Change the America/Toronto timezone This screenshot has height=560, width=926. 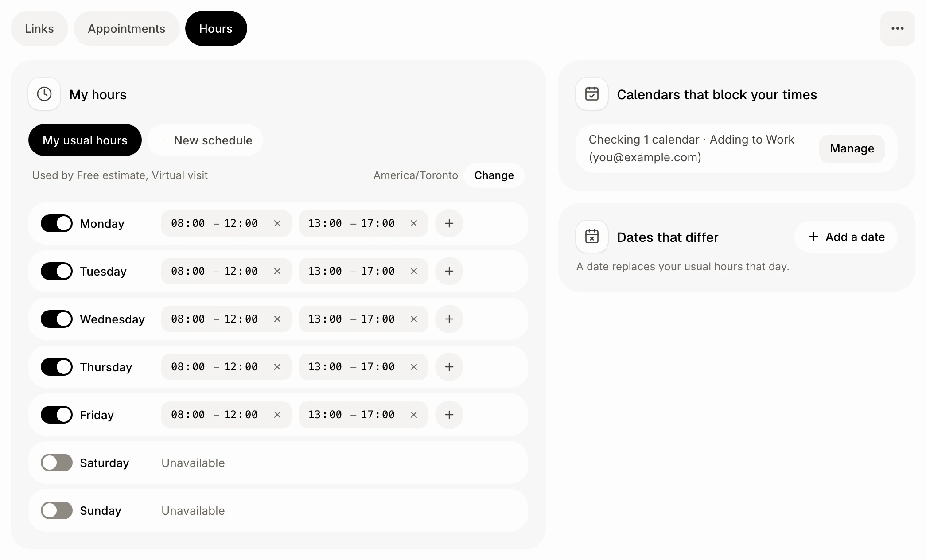[494, 175]
